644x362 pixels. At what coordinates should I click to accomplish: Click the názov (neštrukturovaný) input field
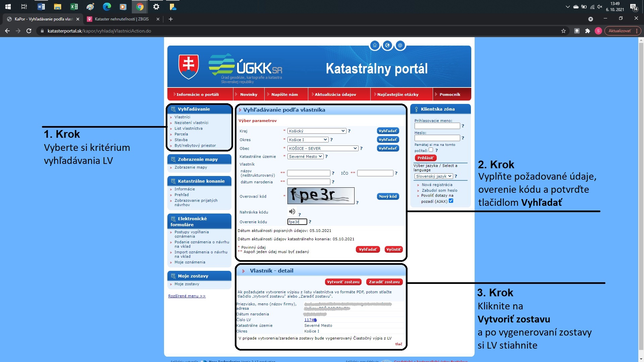(x=309, y=173)
